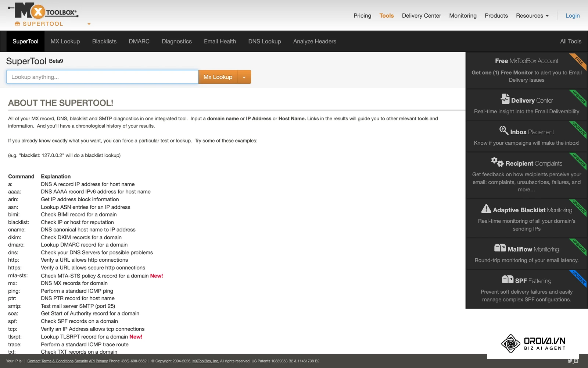Click the Mailflow Monitoring mailbox icon
Image resolution: width=588 pixels, height=368 pixels.
(x=500, y=248)
